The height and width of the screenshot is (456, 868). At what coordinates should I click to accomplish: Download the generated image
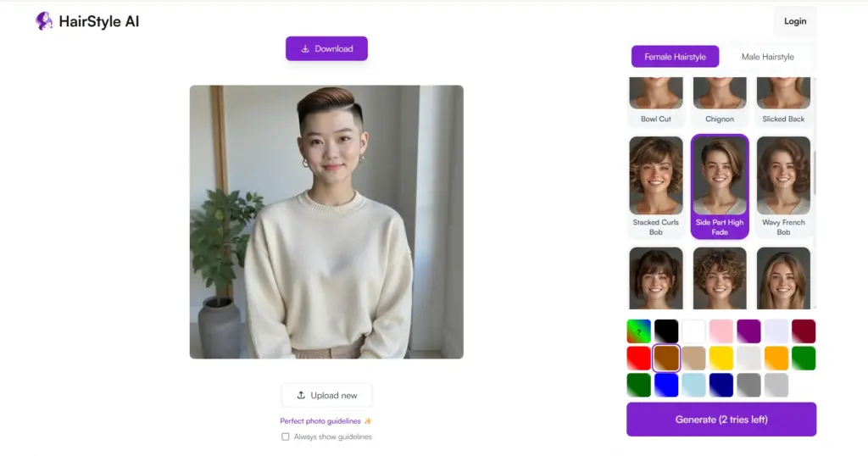(x=326, y=48)
